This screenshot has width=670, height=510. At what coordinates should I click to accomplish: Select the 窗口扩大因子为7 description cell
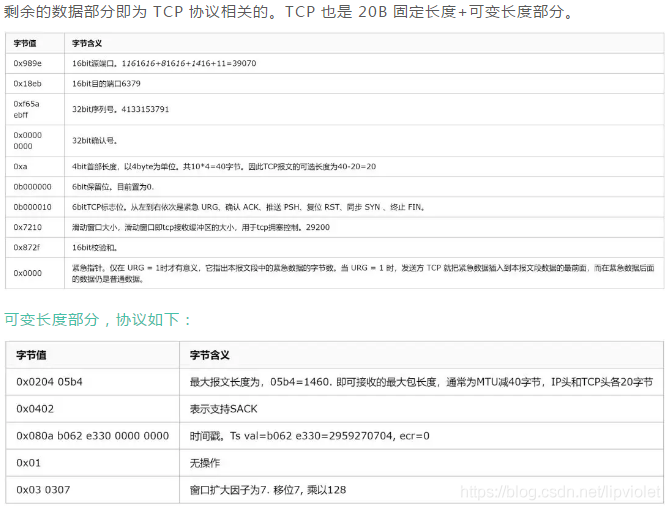point(422,490)
